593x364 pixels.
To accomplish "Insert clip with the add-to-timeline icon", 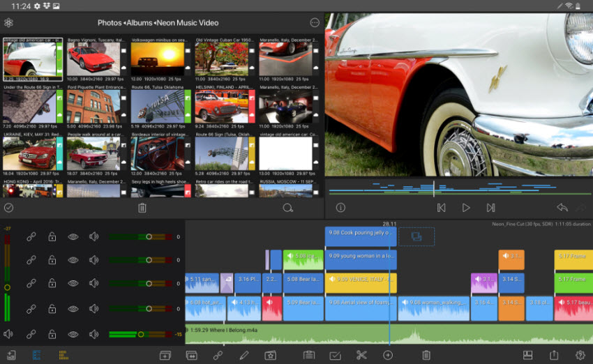I will point(165,356).
